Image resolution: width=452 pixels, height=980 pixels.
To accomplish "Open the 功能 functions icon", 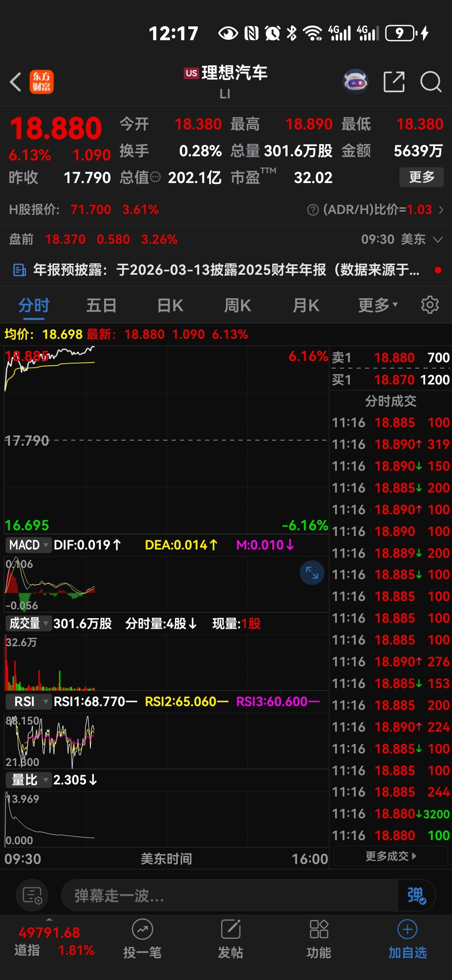I will 319,939.
